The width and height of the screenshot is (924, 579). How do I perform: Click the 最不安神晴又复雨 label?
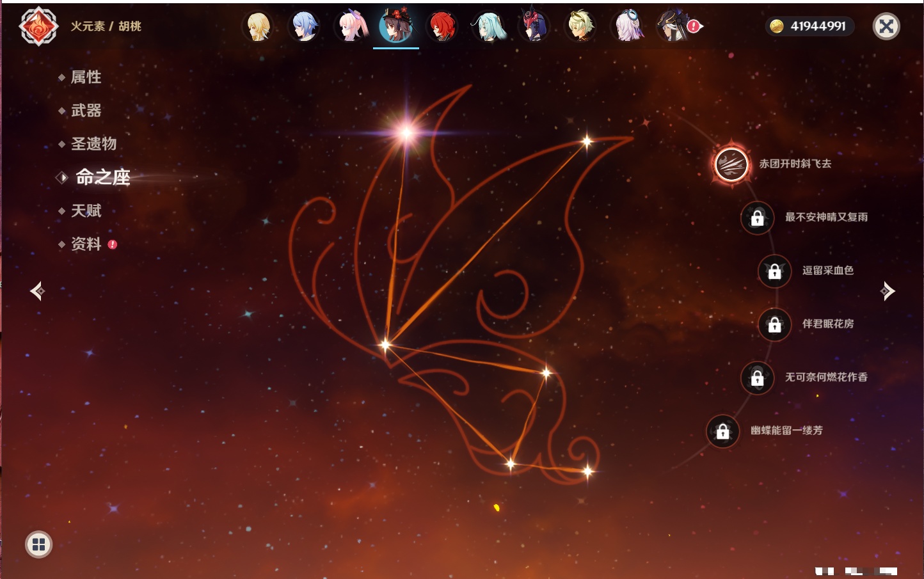pyautogui.click(x=826, y=217)
